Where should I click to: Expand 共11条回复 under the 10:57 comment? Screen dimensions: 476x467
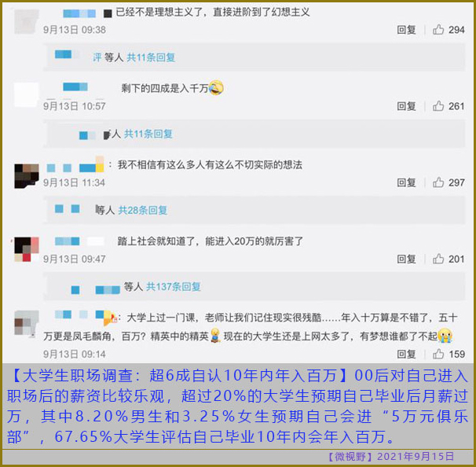pyautogui.click(x=148, y=134)
